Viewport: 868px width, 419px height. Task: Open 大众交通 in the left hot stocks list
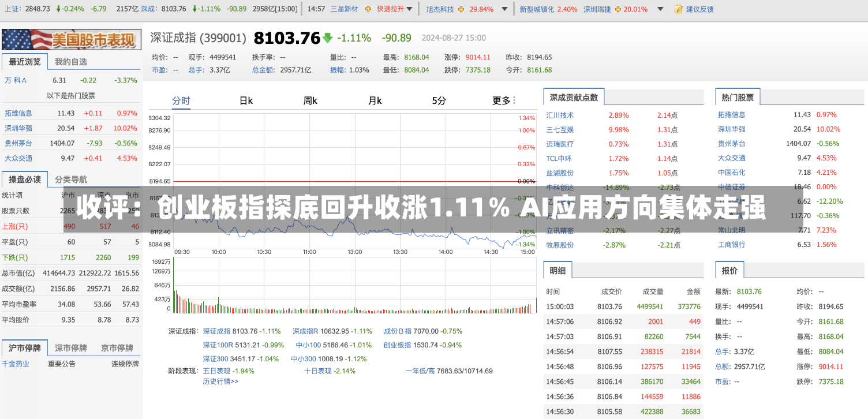18,158
